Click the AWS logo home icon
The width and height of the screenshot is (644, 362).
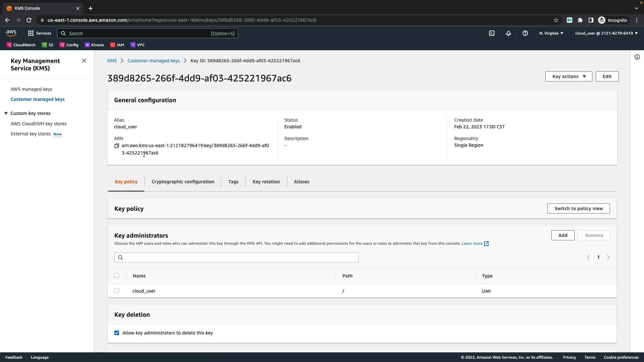point(11,33)
